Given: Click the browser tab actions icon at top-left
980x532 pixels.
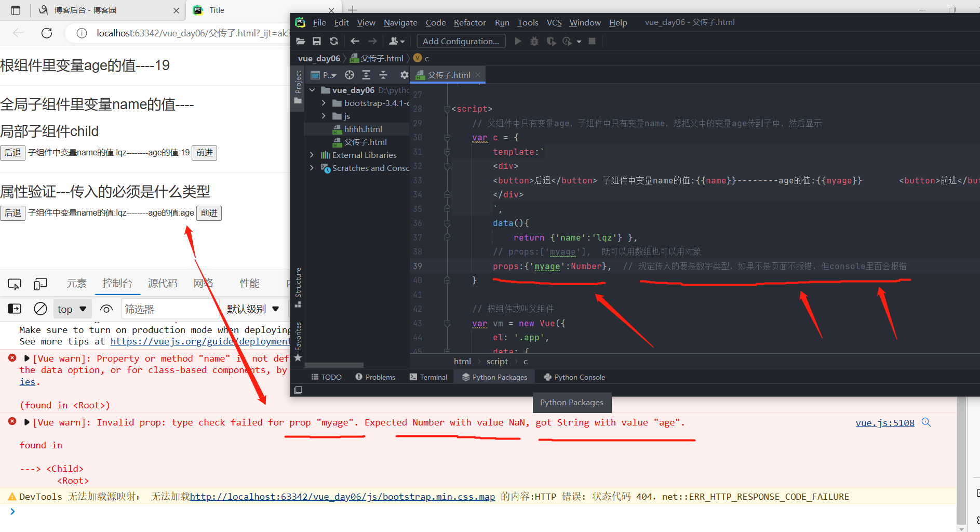Looking at the screenshot, I should click(x=16, y=10).
